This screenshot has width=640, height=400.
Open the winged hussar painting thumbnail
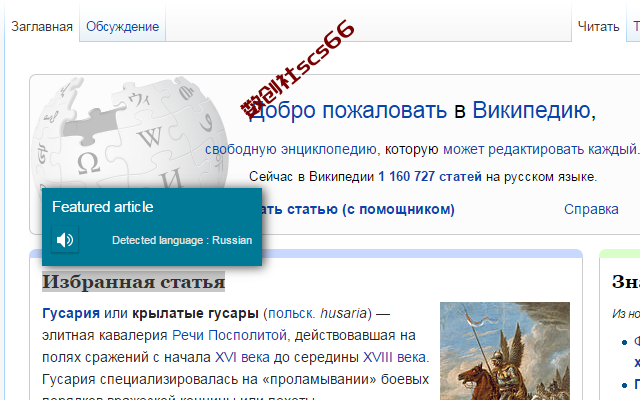[505, 351]
